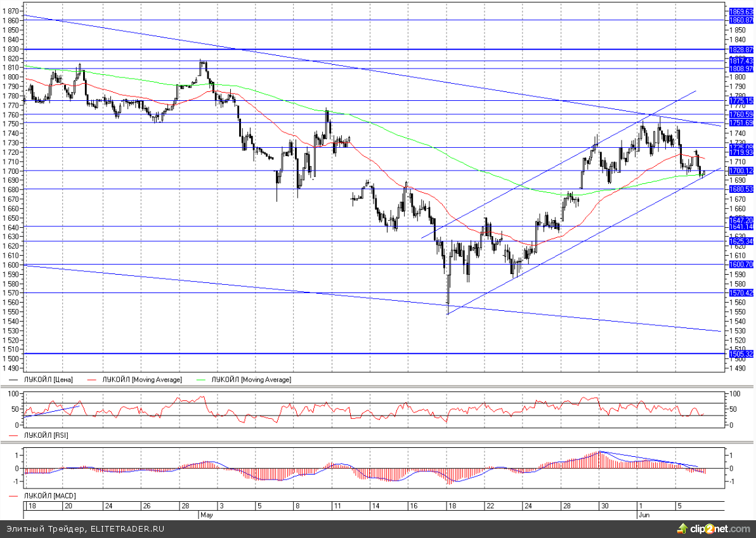Viewport: 756px width, 538px height.
Task: Select the 1680.53 price level label
Action: (741, 189)
